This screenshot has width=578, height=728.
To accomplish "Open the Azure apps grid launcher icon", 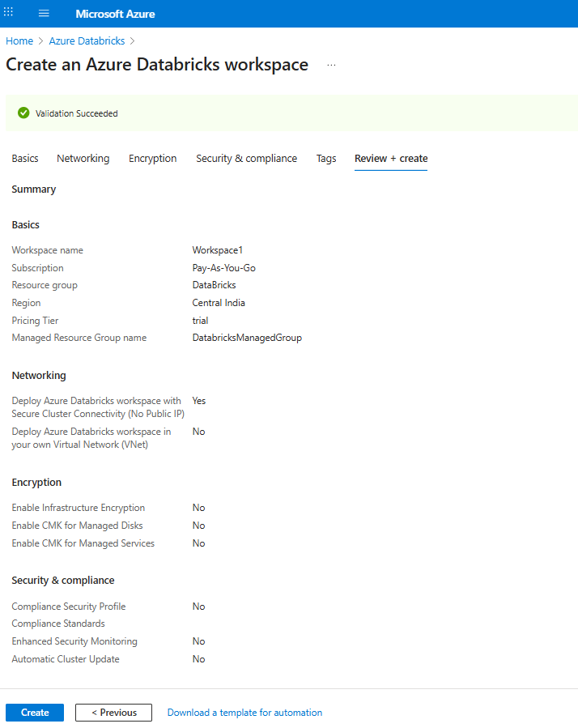I will 8,12.
